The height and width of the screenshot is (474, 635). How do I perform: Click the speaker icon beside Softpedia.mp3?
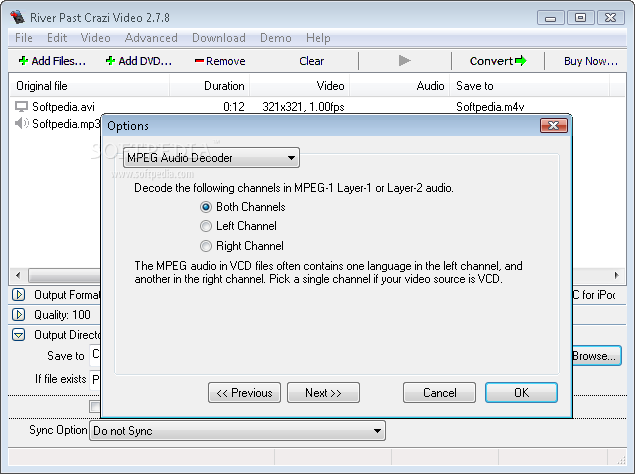(x=21, y=123)
